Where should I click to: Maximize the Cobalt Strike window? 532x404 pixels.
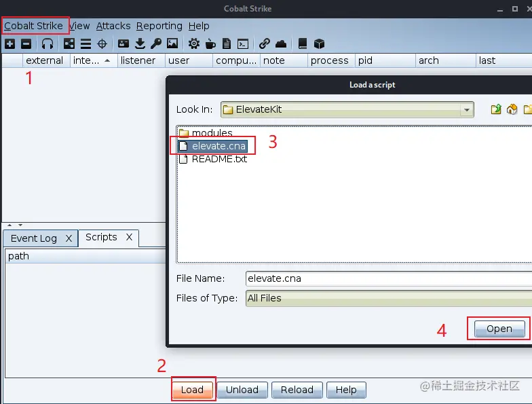pyautogui.click(x=514, y=9)
